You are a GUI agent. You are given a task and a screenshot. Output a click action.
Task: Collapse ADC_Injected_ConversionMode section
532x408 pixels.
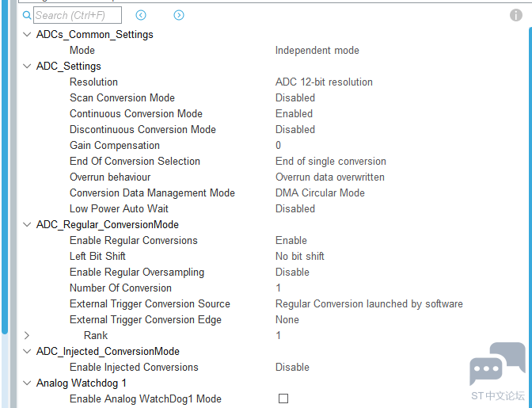(x=28, y=351)
